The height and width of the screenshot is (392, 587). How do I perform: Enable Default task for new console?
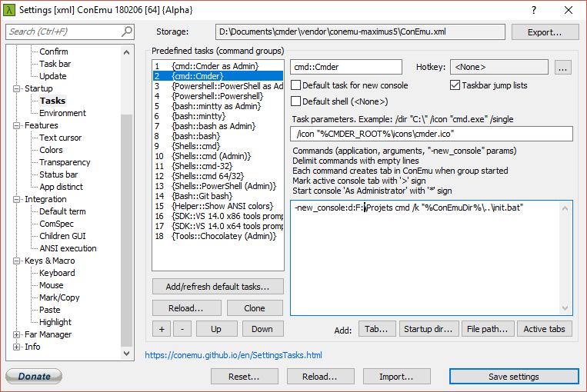(x=295, y=85)
